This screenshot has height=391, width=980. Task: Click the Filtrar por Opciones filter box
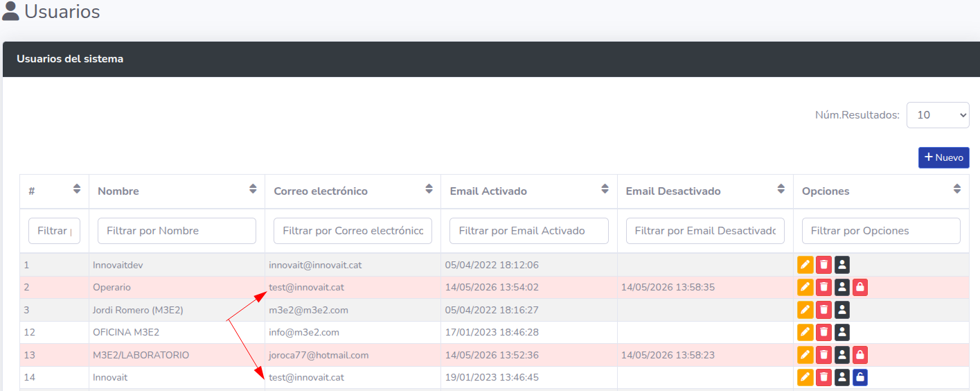pyautogui.click(x=881, y=231)
